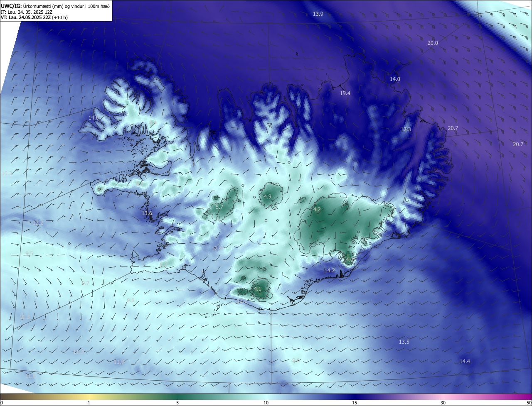Click the 5.7 value on the glacier
Screen dimensions: 532x406
219,207
